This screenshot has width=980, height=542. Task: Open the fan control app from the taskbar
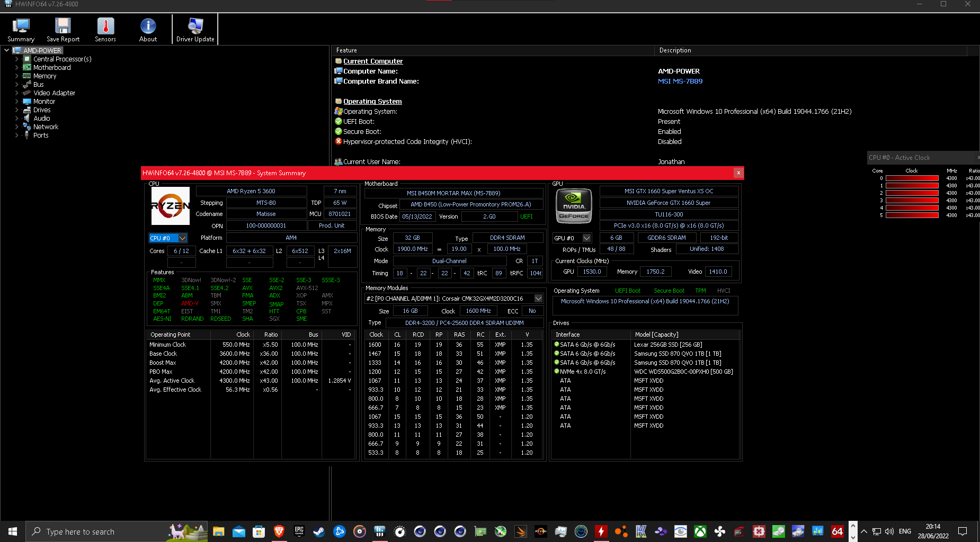tap(720, 531)
